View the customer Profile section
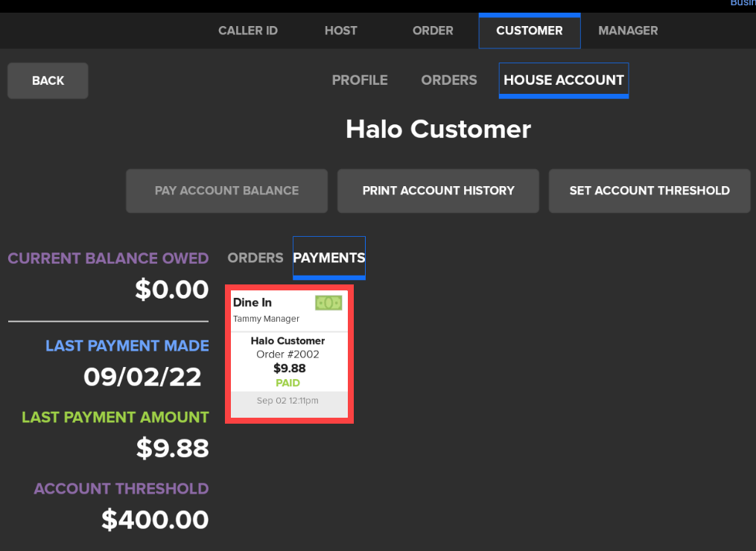 pos(360,80)
